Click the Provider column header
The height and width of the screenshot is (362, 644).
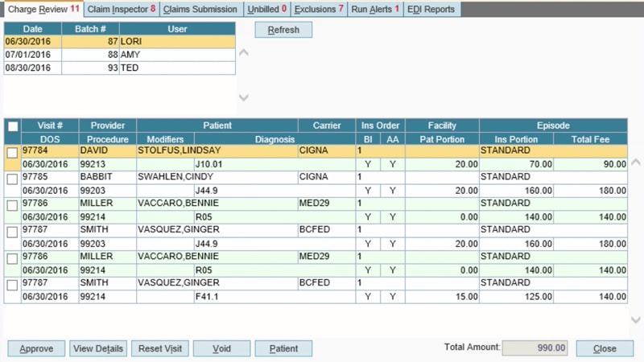[x=108, y=125]
